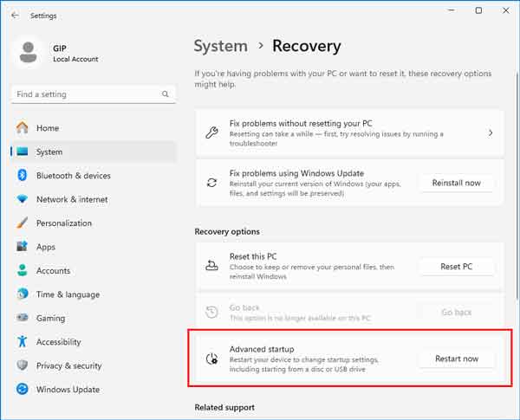Click the Windows Update refresh arrows icon
This screenshot has height=420, width=520.
click(x=211, y=183)
